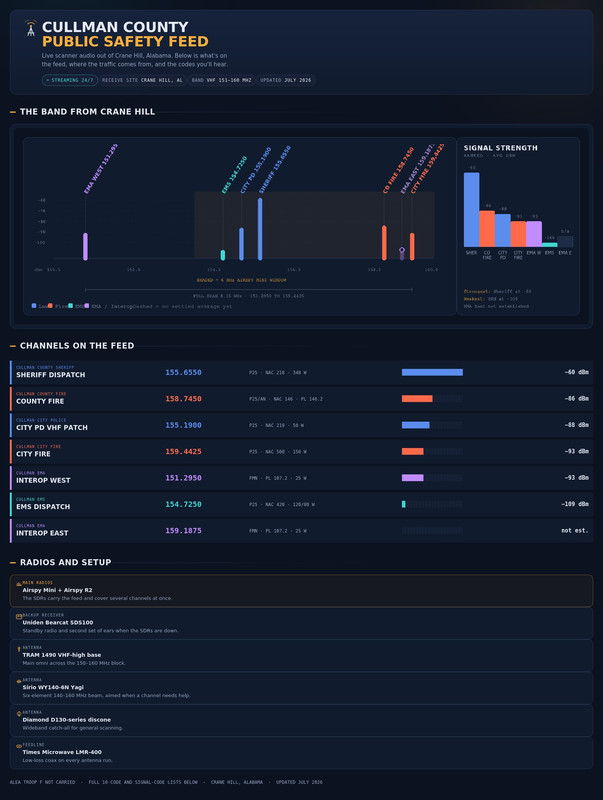The height and width of the screenshot is (800, 603).
Task: Open the Uniden Bearcat SDS100 card
Action: [x=301, y=623]
